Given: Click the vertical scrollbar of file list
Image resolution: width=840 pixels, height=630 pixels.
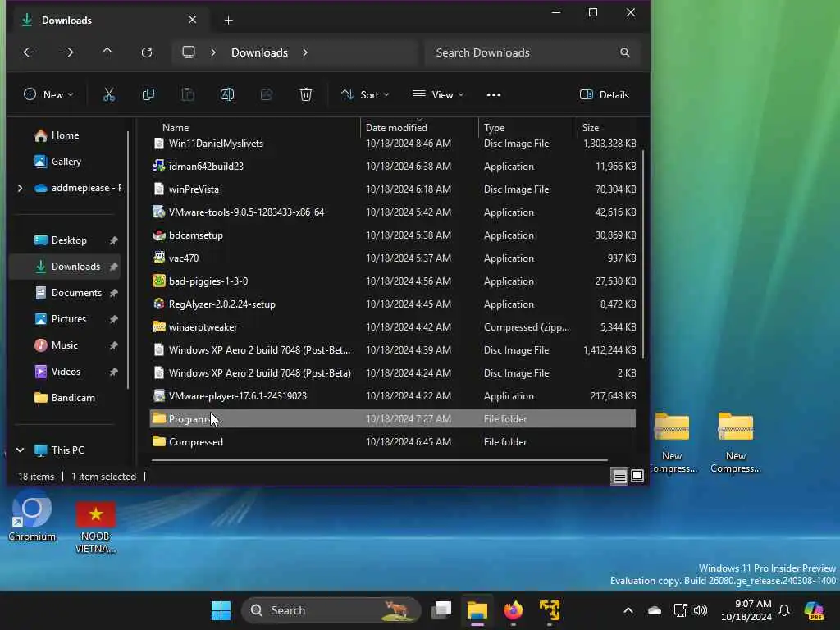Looking at the screenshot, I should point(642,254).
